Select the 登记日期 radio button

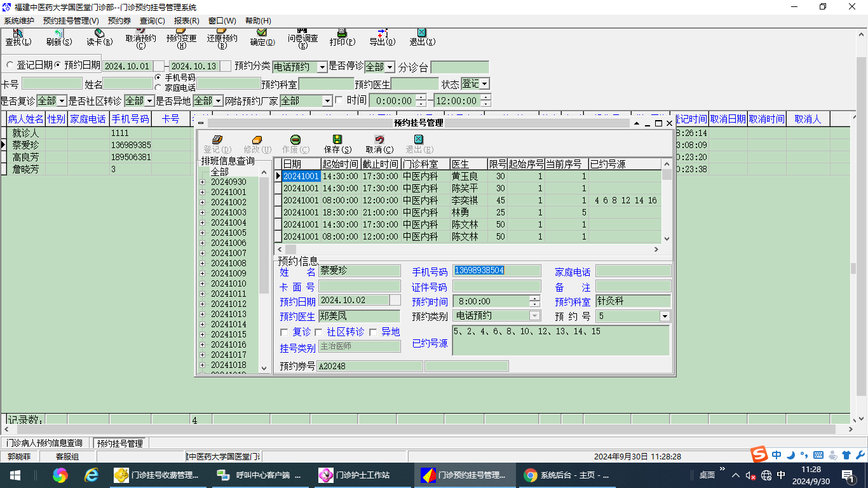10,65
